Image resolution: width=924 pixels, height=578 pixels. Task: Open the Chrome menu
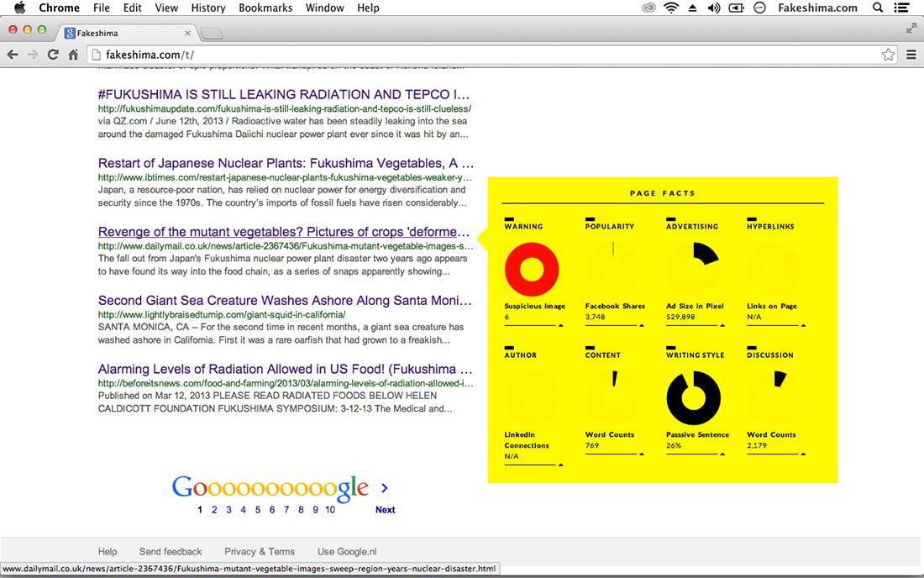59,8
